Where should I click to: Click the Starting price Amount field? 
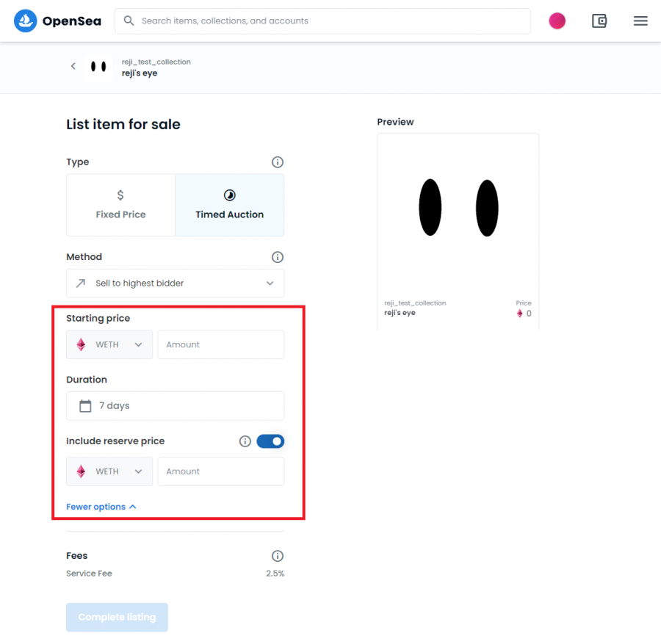(x=221, y=344)
